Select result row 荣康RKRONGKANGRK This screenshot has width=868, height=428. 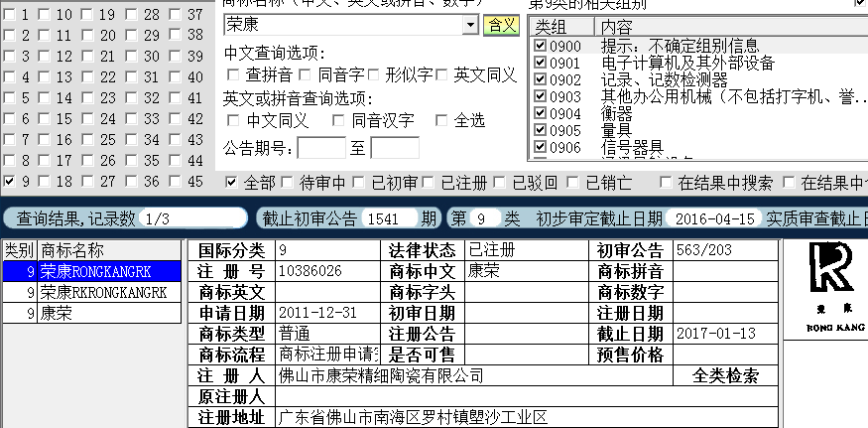[x=92, y=292]
